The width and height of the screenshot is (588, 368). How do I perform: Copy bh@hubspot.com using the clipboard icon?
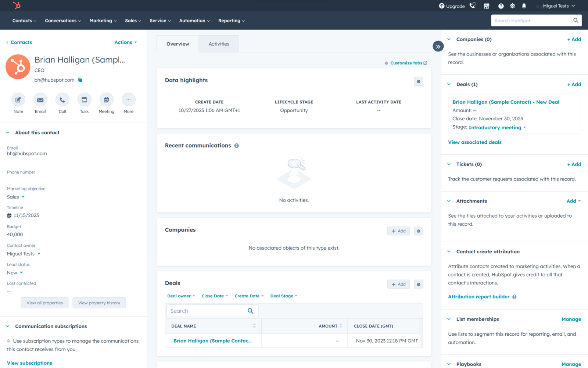coord(80,79)
